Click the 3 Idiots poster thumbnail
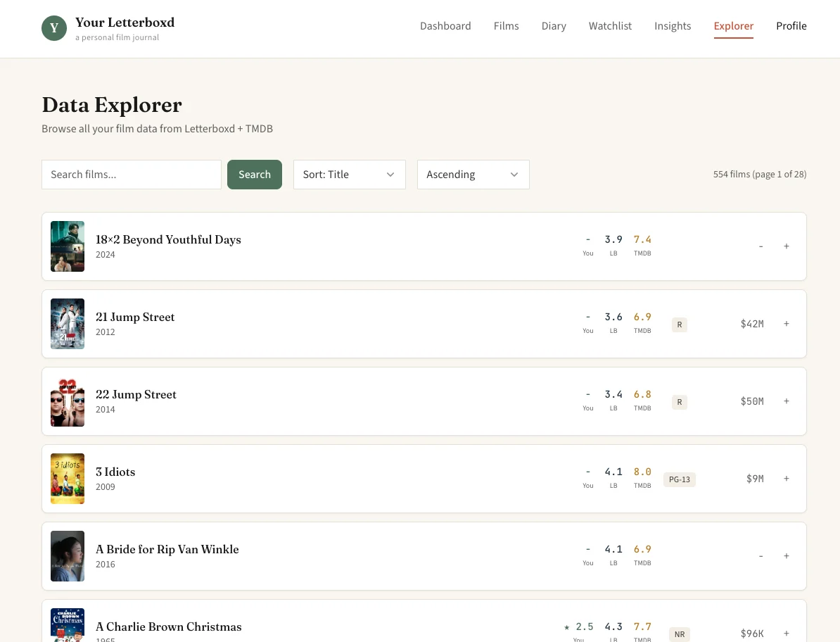The image size is (840, 642). pos(68,479)
